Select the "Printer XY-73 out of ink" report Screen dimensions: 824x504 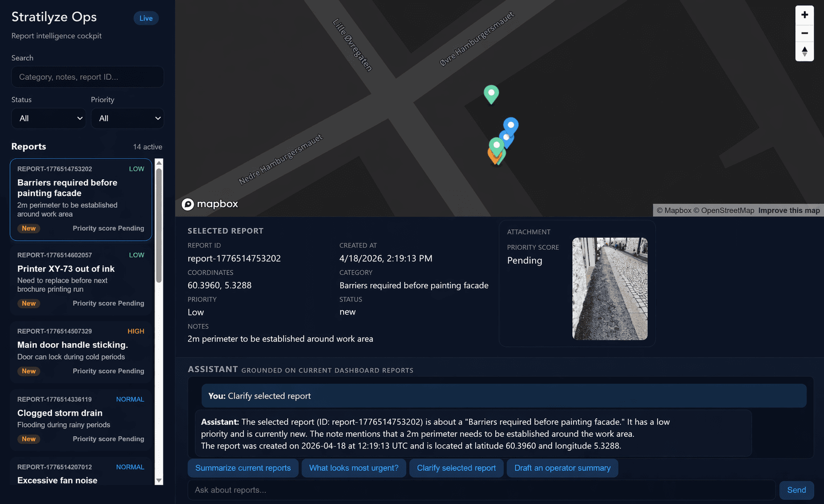[x=81, y=279]
